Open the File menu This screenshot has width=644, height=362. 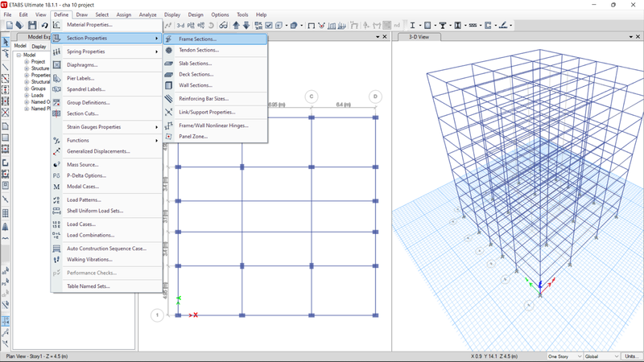click(8, 14)
